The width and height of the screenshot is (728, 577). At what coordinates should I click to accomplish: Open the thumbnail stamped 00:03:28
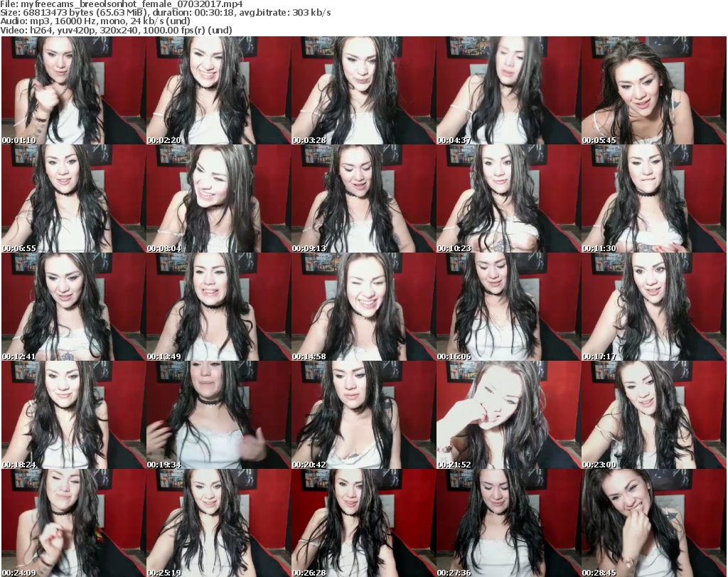[x=363, y=90]
